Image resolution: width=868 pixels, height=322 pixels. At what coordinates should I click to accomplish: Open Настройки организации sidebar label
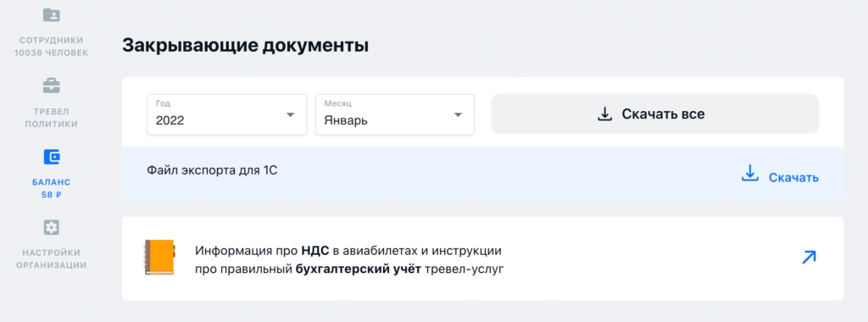52,258
